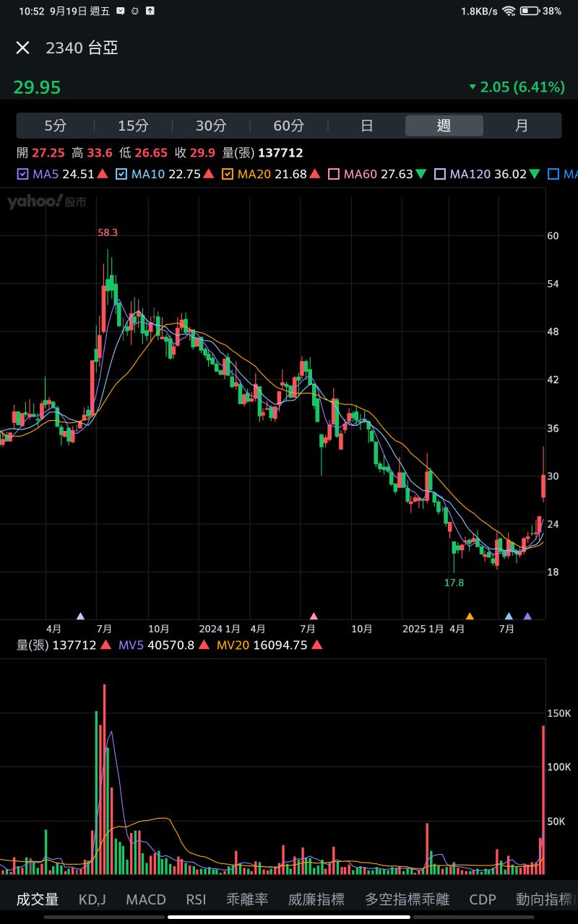Tap the 高 33.6 high value
The height and width of the screenshot is (924, 578).
[92, 153]
